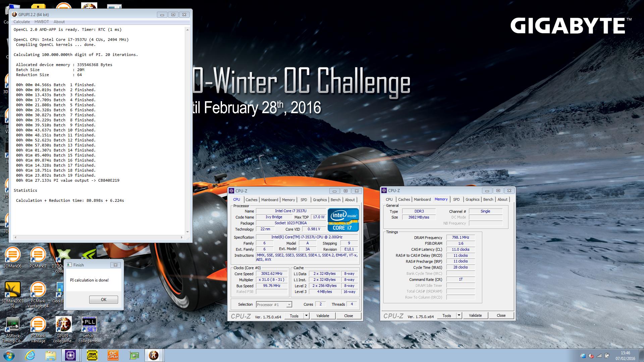
Task: Open the 3DMark06 desktop shortcut
Action: click(x=12, y=257)
